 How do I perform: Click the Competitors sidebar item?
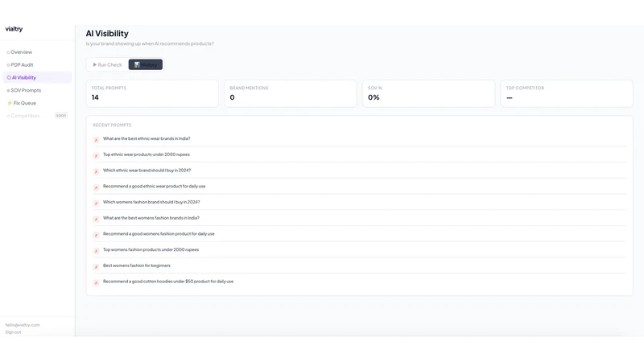click(x=37, y=116)
